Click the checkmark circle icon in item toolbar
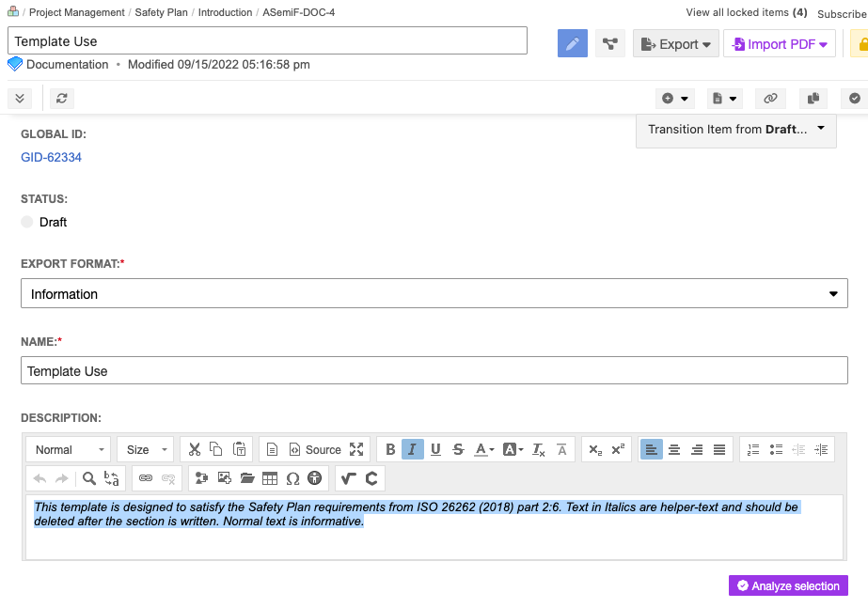868x608 pixels. click(x=855, y=99)
